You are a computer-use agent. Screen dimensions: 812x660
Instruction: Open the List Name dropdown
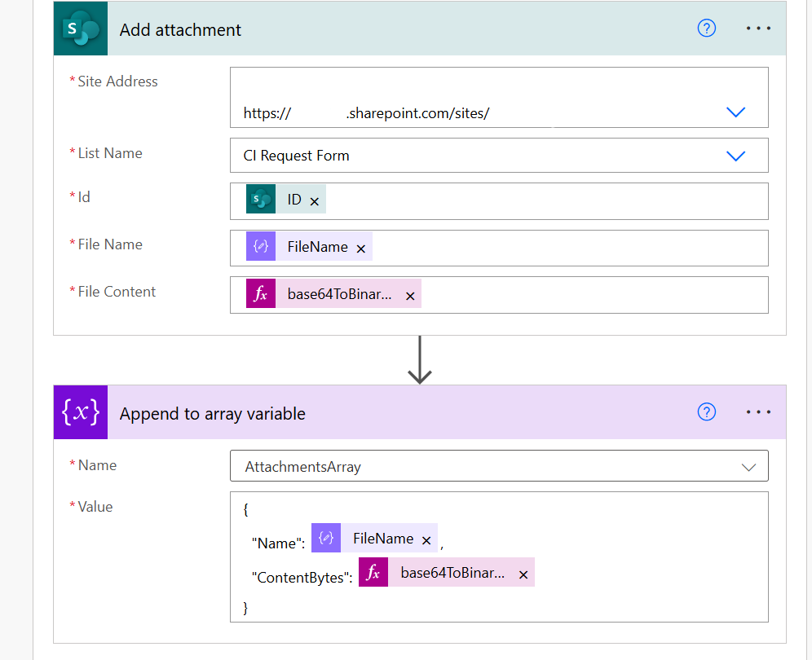coord(736,156)
